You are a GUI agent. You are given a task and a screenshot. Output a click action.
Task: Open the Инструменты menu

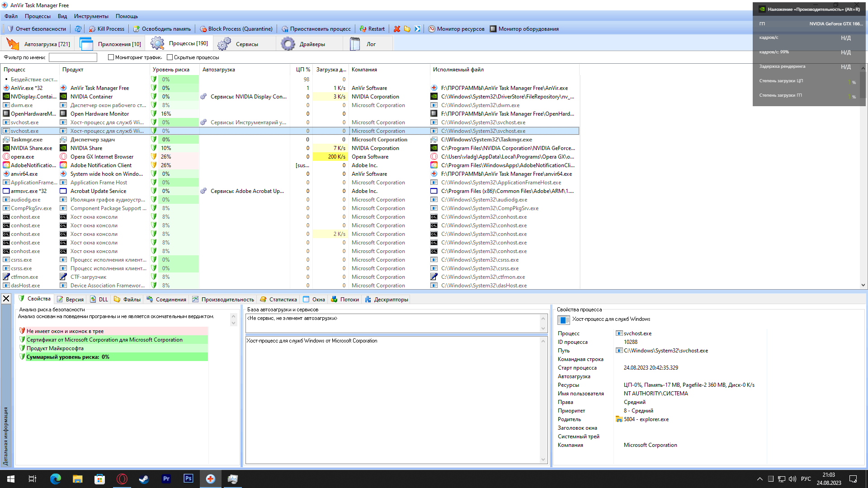point(91,16)
